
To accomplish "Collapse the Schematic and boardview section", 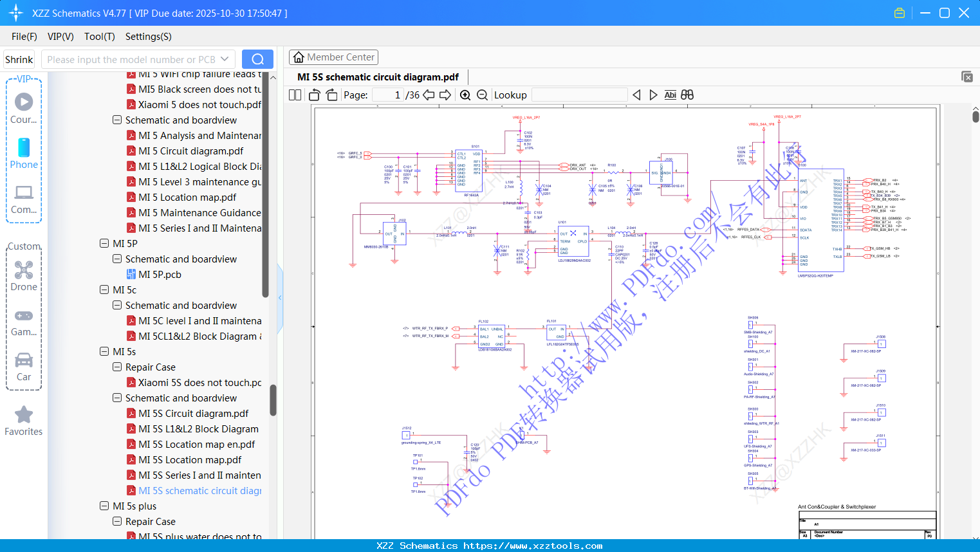I will coord(117,398).
